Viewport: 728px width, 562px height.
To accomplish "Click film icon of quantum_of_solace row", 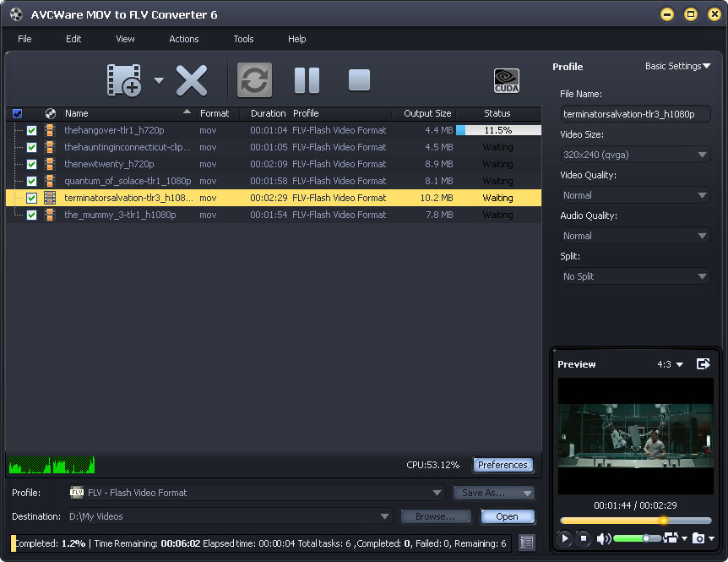I will 50,181.
